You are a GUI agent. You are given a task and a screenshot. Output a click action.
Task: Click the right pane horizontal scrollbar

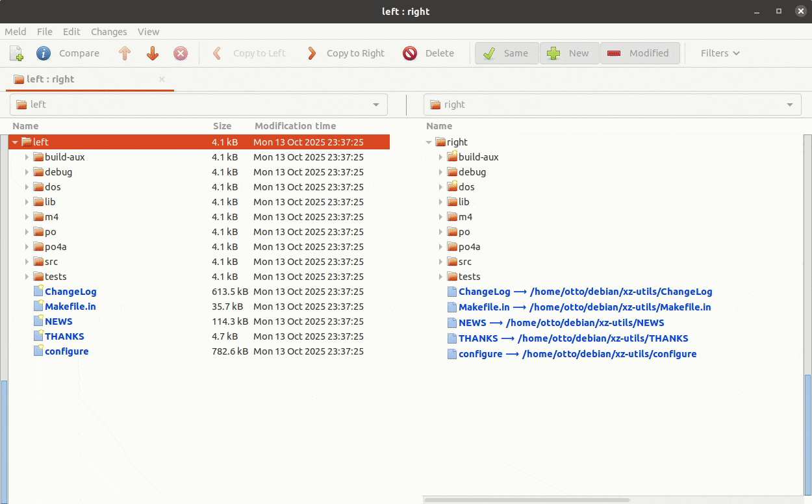526,500
